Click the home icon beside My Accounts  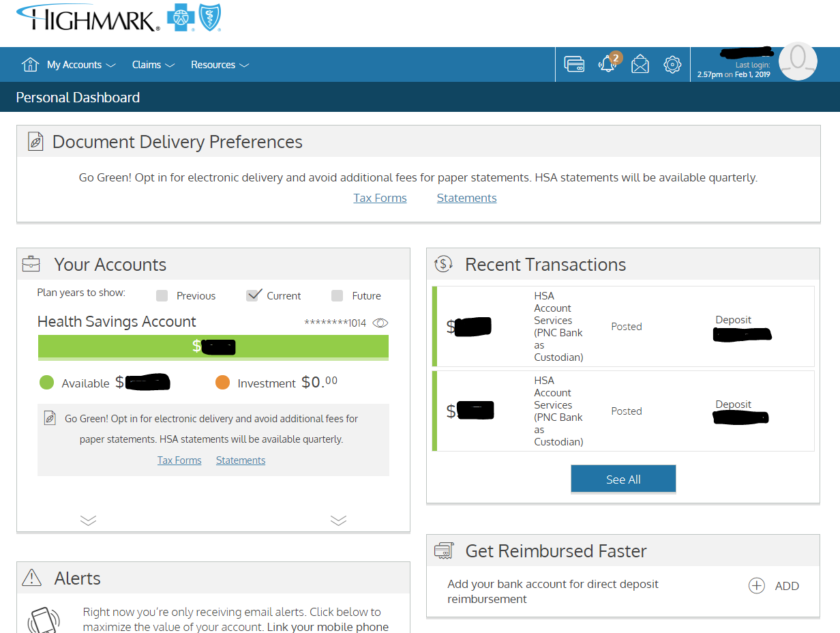[30, 65]
